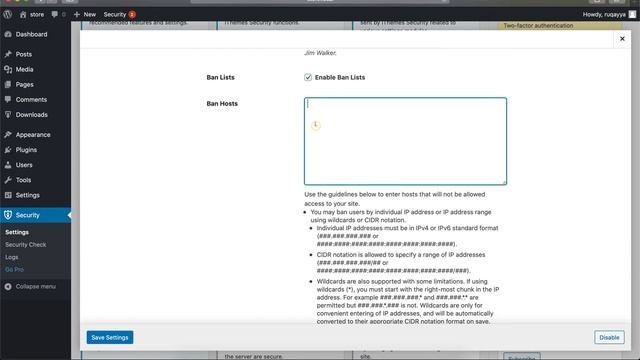640x360 pixels.
Task: Click the Plugins plug icon
Action: coord(8,150)
